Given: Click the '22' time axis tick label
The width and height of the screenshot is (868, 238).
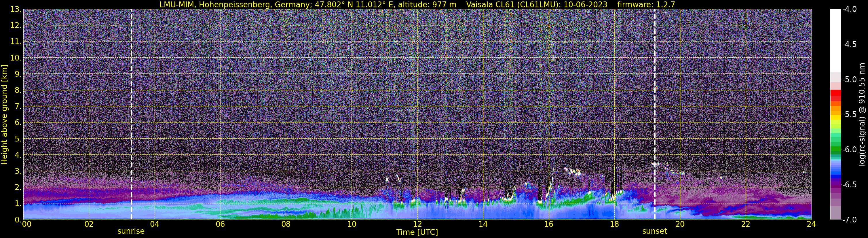Looking at the screenshot, I should click(x=746, y=224).
